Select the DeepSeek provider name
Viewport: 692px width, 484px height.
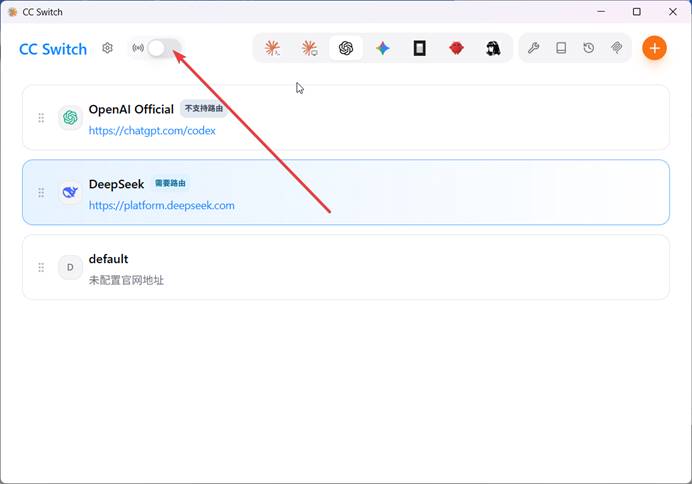[x=117, y=184]
